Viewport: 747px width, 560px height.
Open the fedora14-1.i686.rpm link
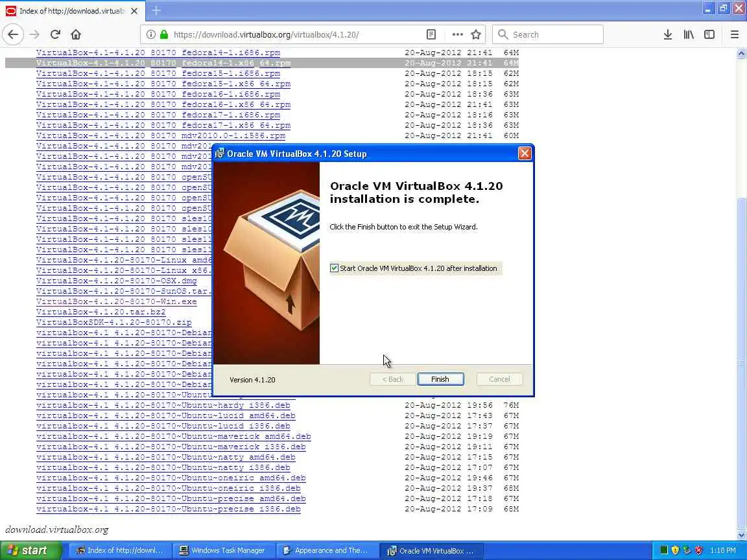coord(158,52)
